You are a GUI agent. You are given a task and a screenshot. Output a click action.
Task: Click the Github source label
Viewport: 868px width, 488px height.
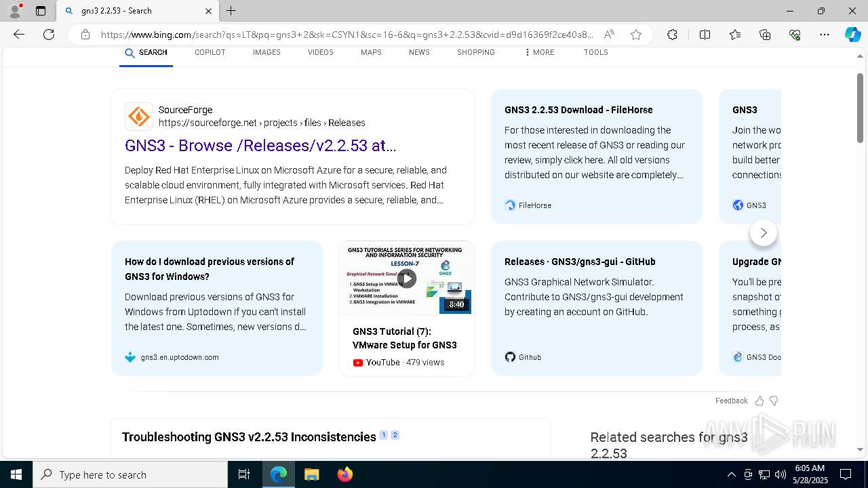coord(530,357)
